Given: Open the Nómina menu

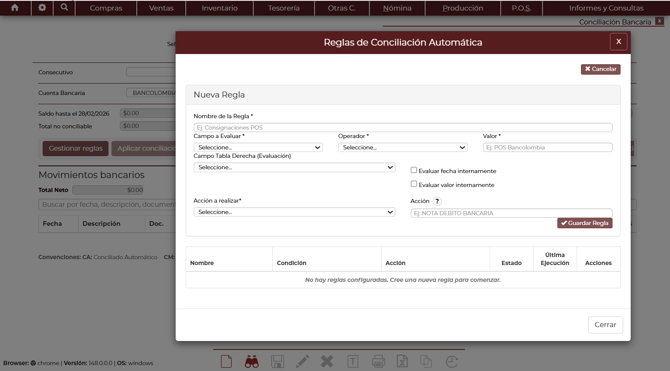Looking at the screenshot, I should point(397,8).
